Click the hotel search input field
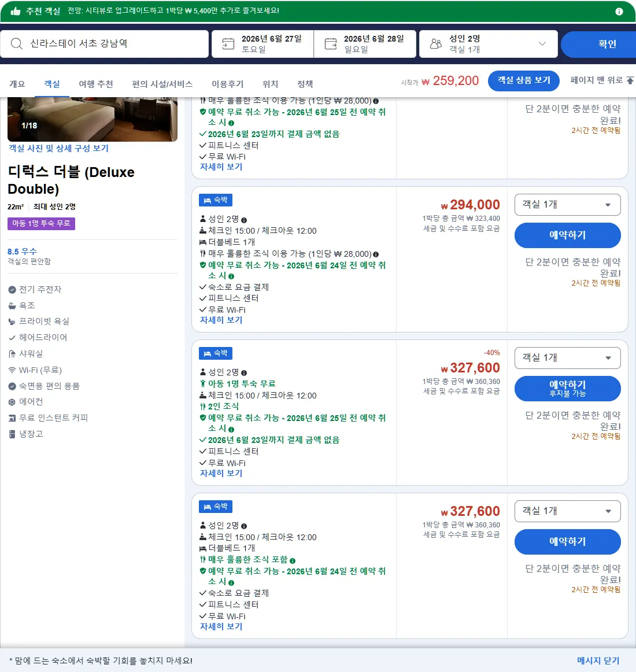 [104, 44]
